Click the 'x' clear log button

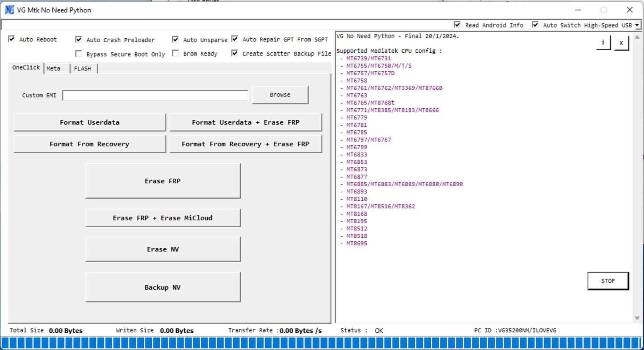(621, 43)
